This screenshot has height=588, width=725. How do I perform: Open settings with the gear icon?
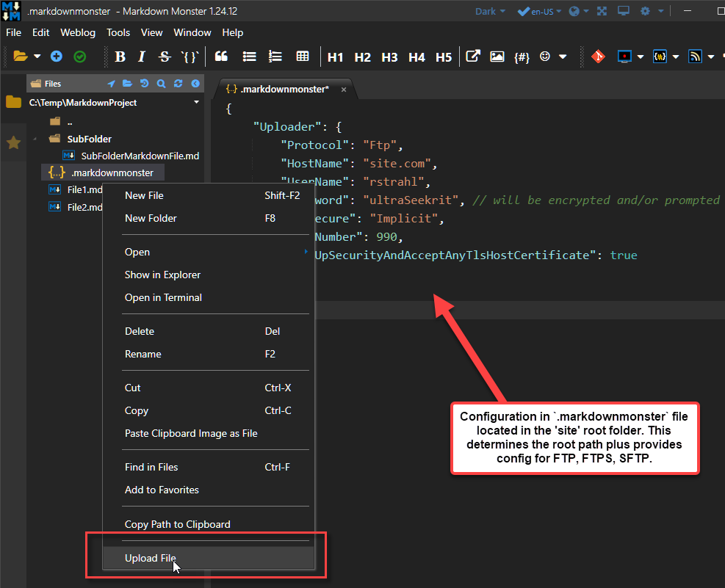[x=645, y=11]
